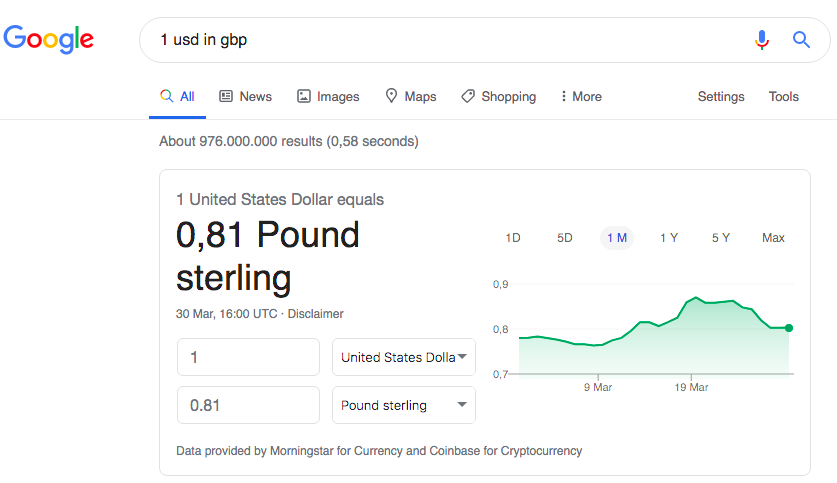Viewport: 837px width, 483px height.
Task: Open the News results tab
Action: 246,97
